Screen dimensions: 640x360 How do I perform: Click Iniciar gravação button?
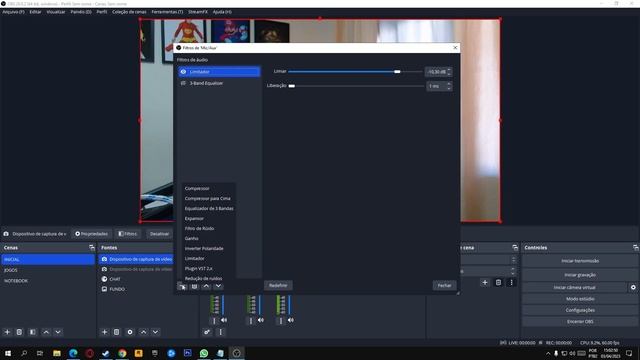(x=580, y=275)
